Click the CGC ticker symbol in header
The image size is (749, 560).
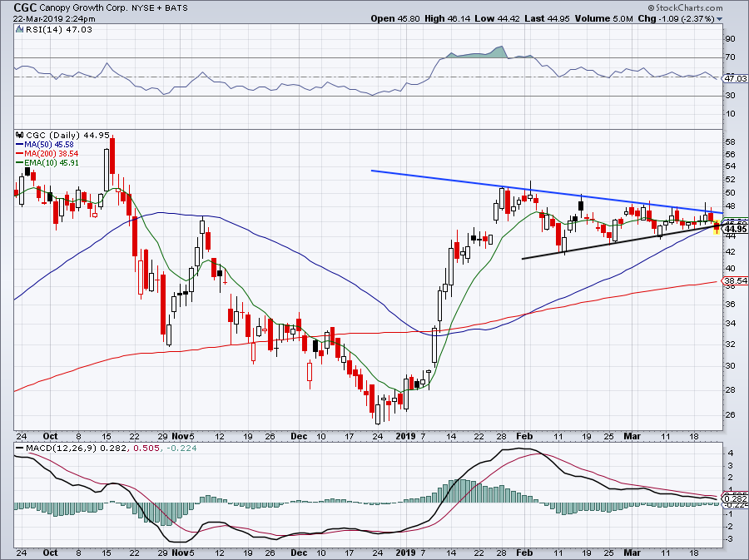25,7
